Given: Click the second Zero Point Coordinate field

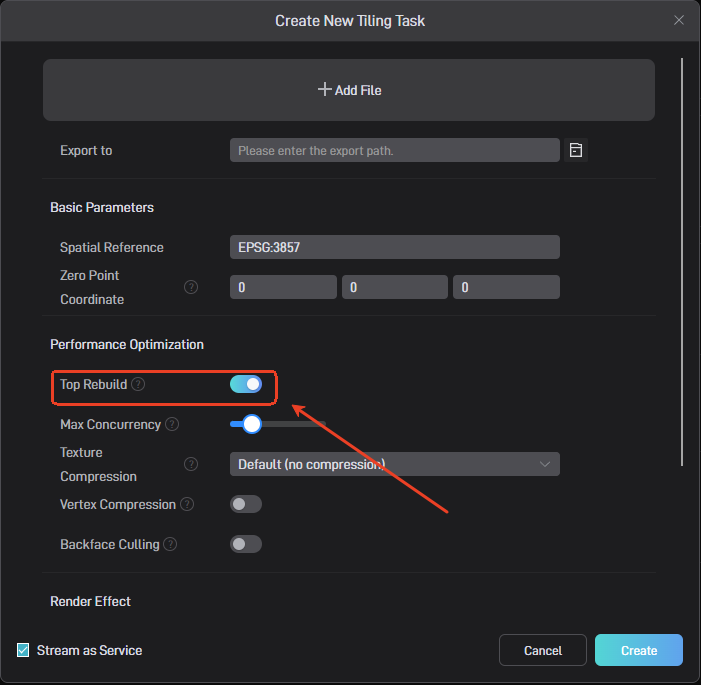Looking at the screenshot, I should (395, 287).
